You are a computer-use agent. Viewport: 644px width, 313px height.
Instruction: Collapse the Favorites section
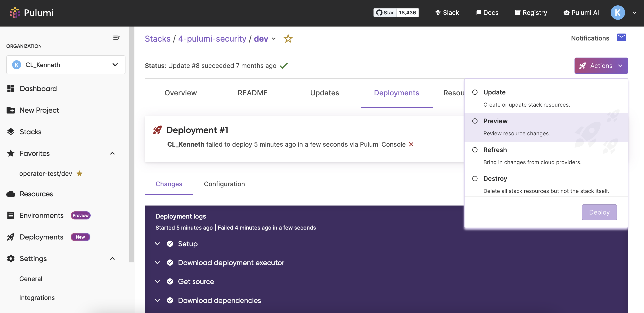click(x=112, y=153)
